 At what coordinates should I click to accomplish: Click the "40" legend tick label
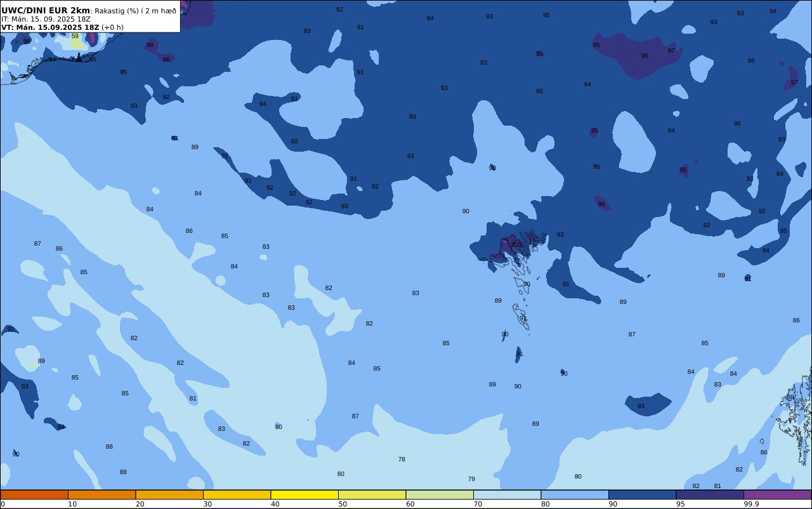tap(275, 504)
